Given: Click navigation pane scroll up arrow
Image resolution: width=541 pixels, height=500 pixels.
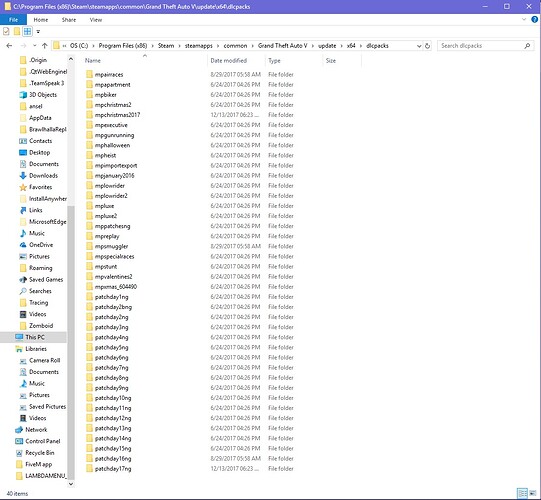Looking at the screenshot, I should pos(71,59).
